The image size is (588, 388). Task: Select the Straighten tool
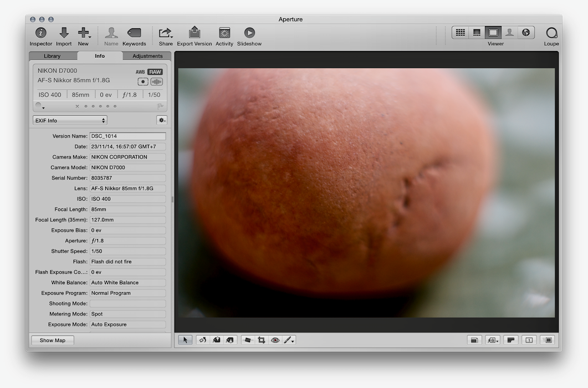(248, 340)
